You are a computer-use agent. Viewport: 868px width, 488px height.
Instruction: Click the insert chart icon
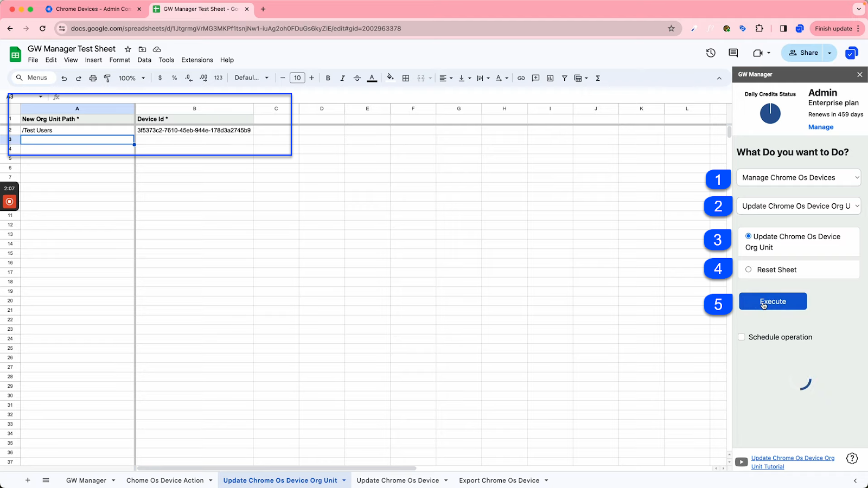click(x=550, y=78)
